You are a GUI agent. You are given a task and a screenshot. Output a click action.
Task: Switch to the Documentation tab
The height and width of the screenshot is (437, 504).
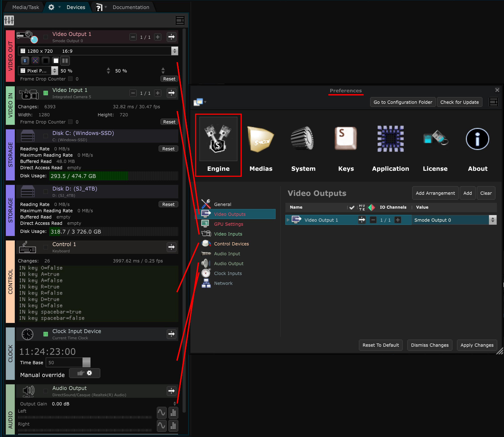coord(131,7)
